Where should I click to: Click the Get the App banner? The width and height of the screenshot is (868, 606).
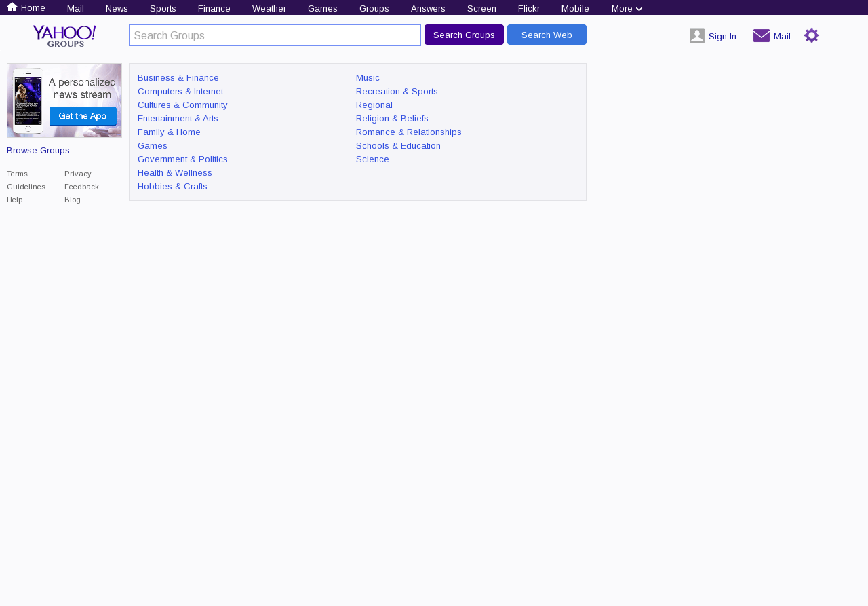(x=64, y=100)
